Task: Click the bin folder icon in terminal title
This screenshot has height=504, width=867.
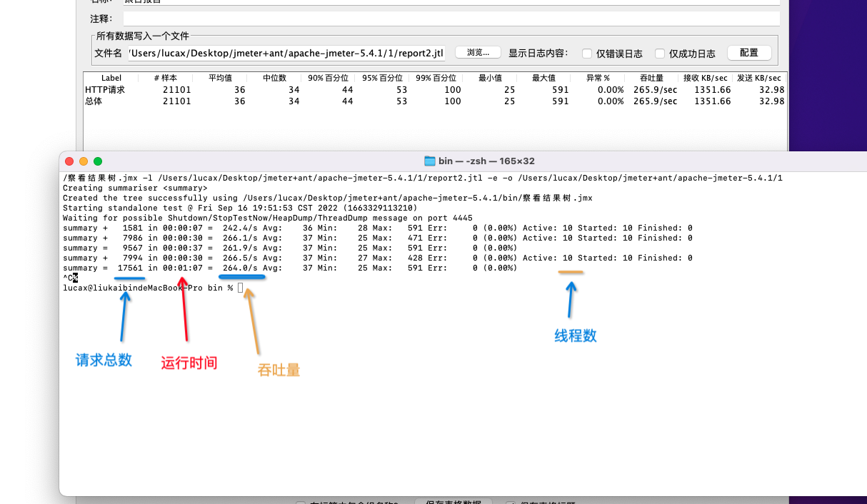Action: (x=430, y=161)
